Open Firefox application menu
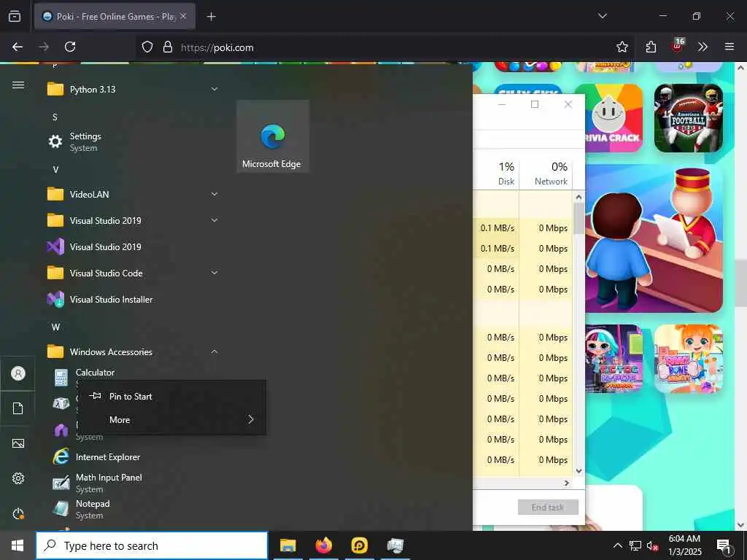 point(729,47)
